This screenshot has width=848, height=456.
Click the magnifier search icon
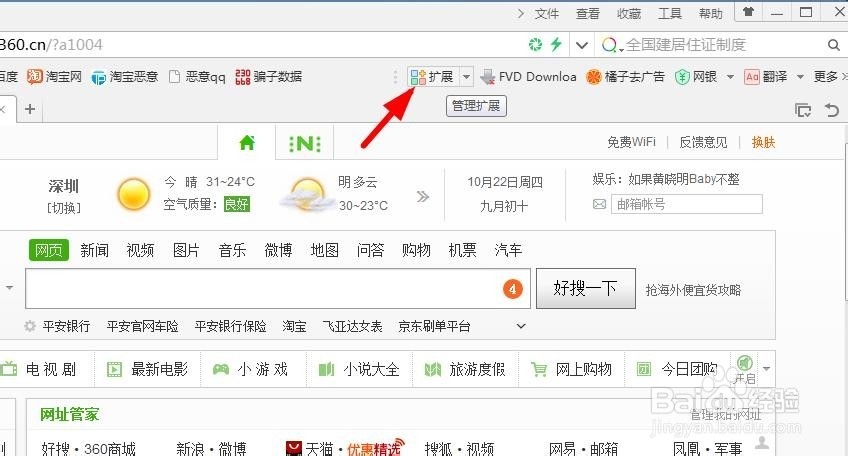(833, 45)
